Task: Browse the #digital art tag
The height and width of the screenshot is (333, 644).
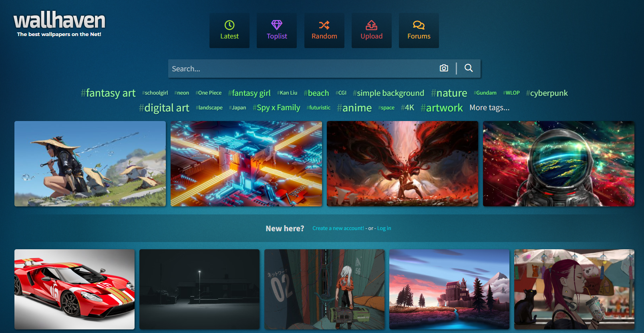Action: point(164,108)
